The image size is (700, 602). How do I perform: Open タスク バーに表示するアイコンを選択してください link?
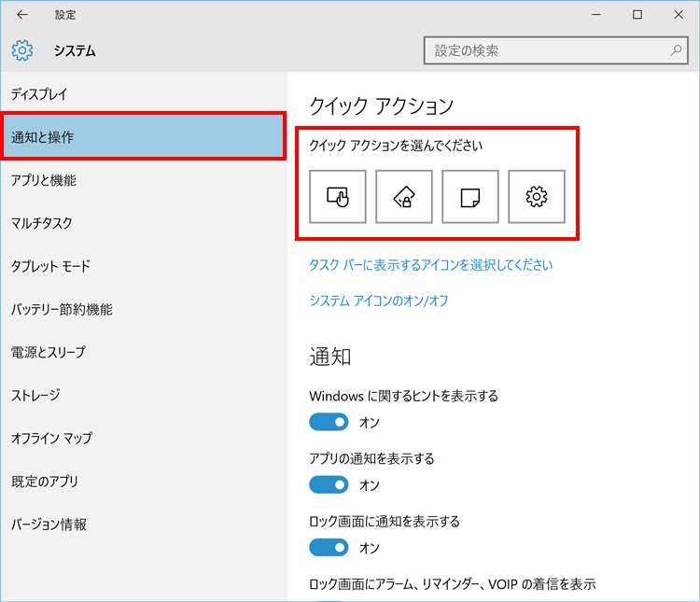(430, 265)
